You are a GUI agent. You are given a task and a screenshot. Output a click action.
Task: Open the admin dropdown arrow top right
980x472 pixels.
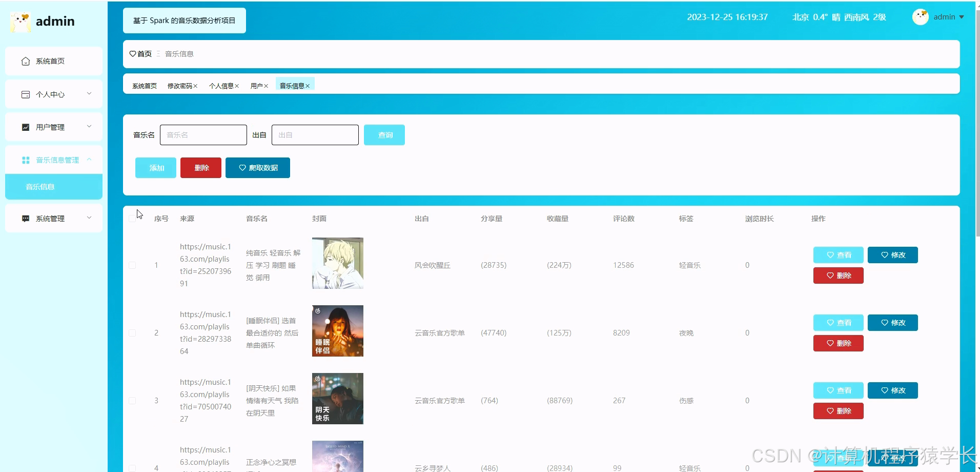[x=962, y=17]
